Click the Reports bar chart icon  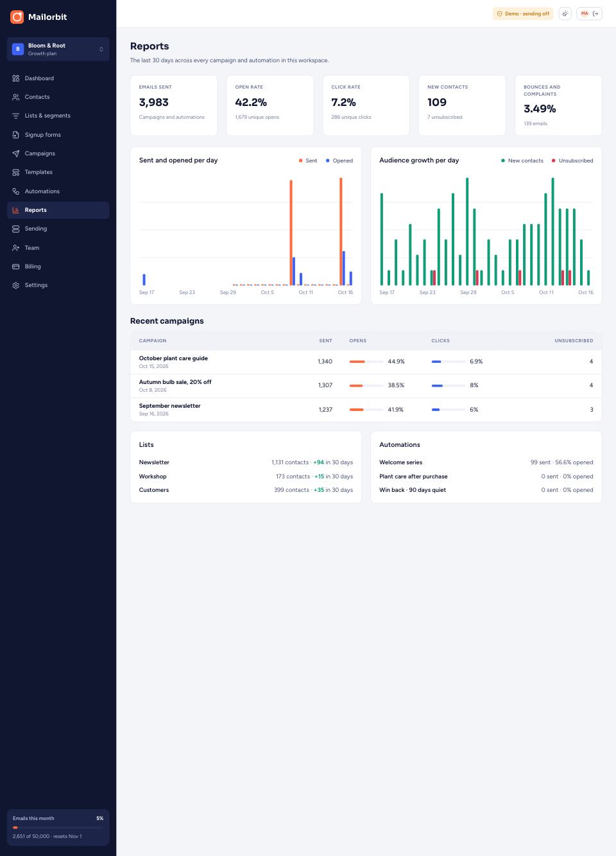tap(16, 210)
